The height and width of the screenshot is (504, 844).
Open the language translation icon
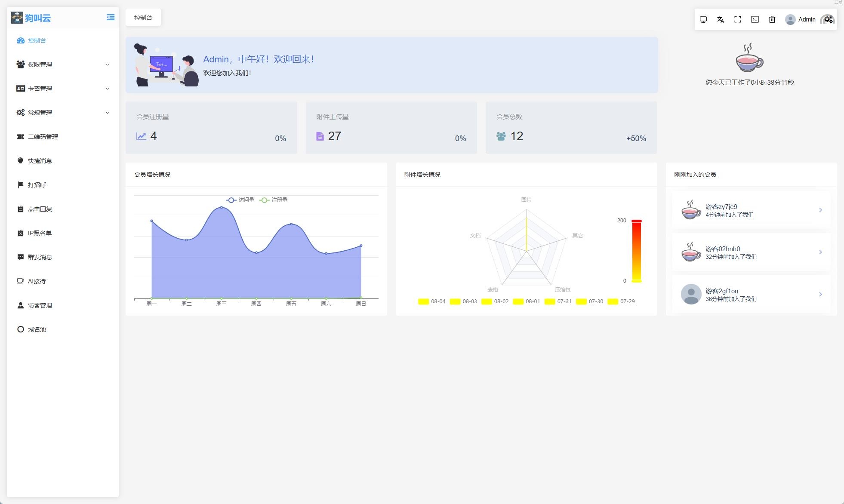[x=721, y=19]
